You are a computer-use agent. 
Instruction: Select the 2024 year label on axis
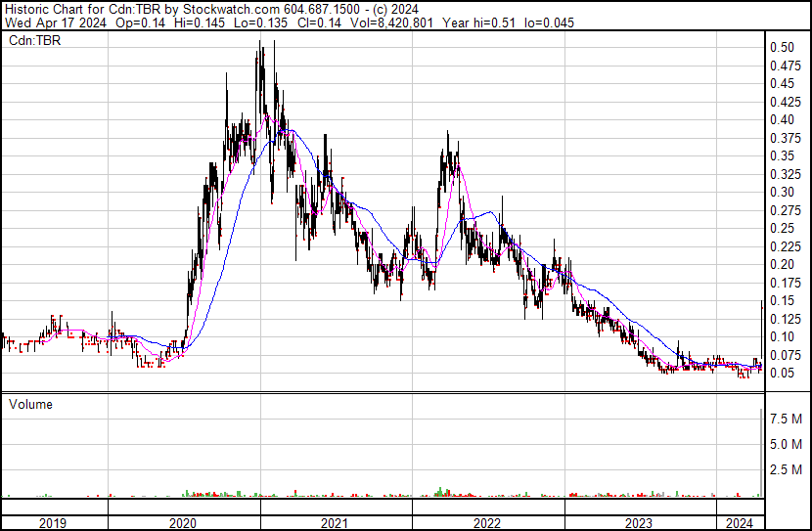coord(739,523)
